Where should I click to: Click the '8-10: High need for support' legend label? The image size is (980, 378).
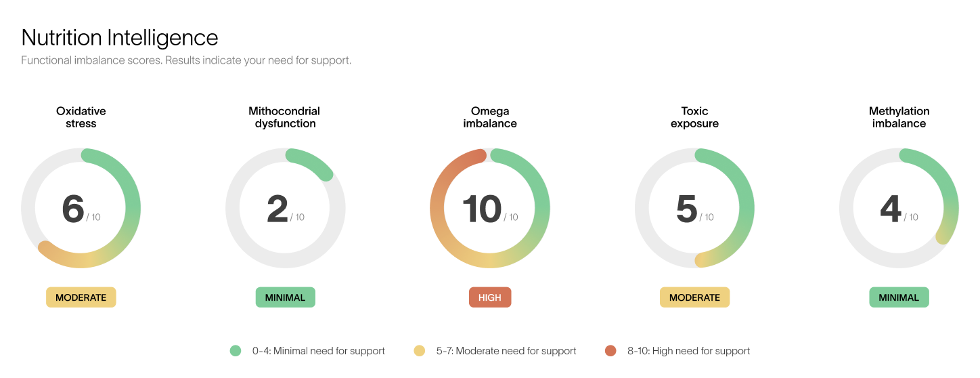point(688,351)
